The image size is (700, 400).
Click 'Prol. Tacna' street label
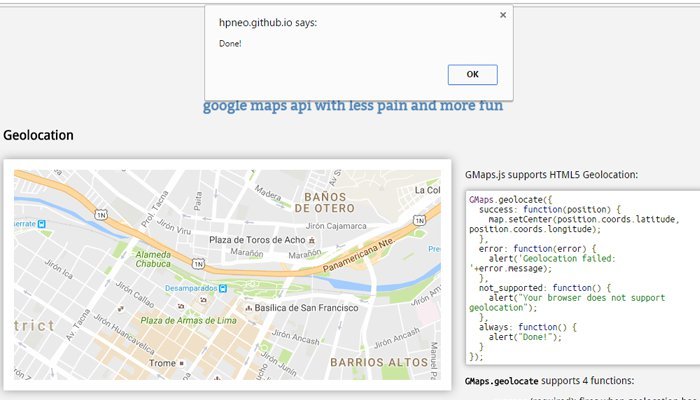pyautogui.click(x=155, y=209)
